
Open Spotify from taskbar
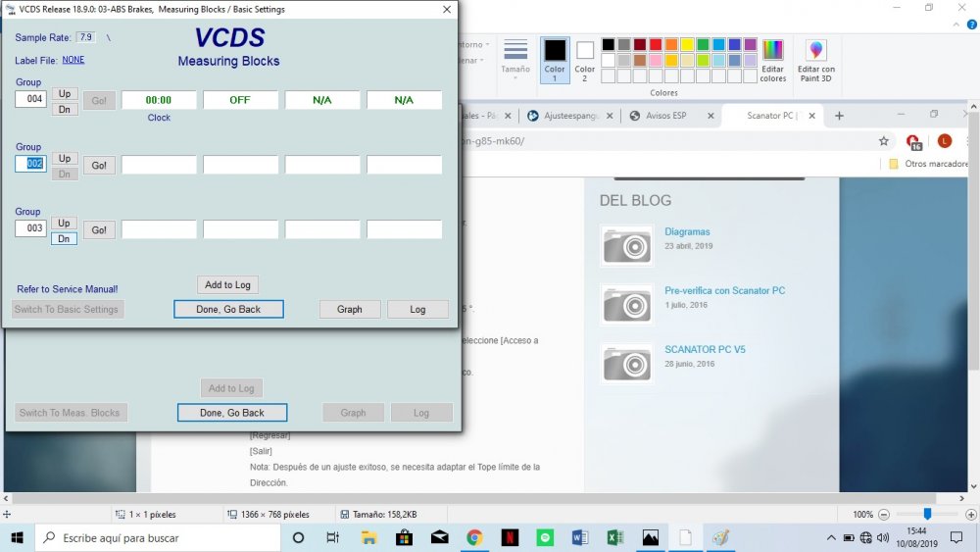click(545, 537)
